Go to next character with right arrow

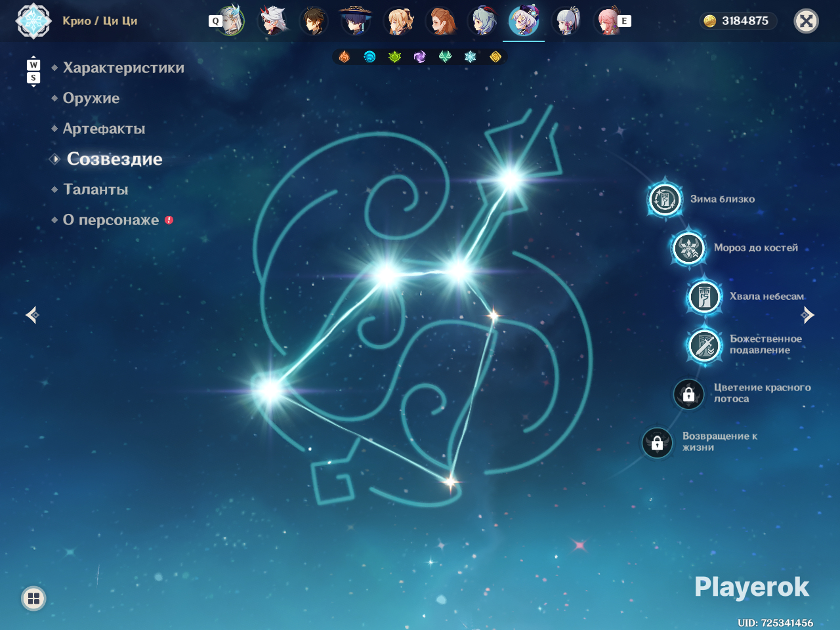[808, 316]
